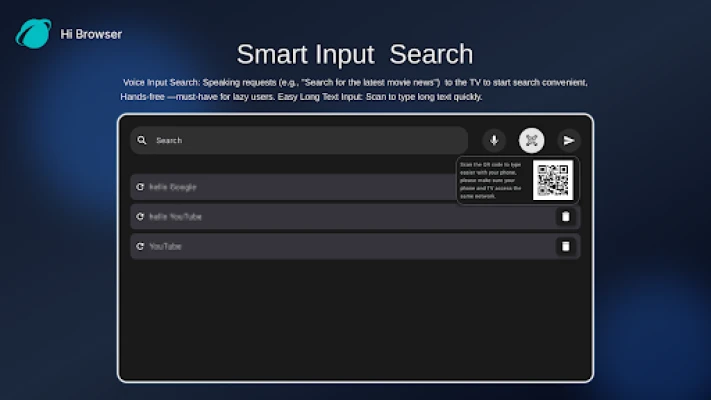Image resolution: width=711 pixels, height=400 pixels.
Task: Remove the last "YouTube" entry with trash icon
Action: pyautogui.click(x=565, y=246)
